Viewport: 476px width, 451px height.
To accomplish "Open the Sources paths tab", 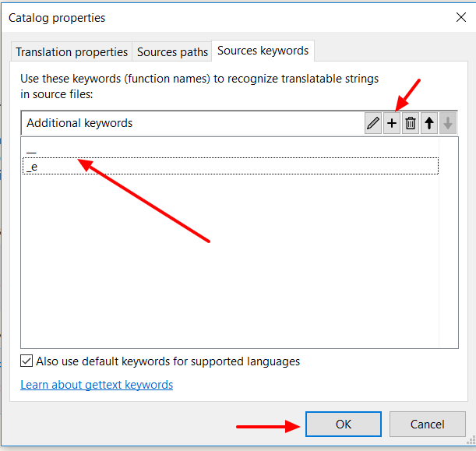I will pyautogui.click(x=172, y=52).
